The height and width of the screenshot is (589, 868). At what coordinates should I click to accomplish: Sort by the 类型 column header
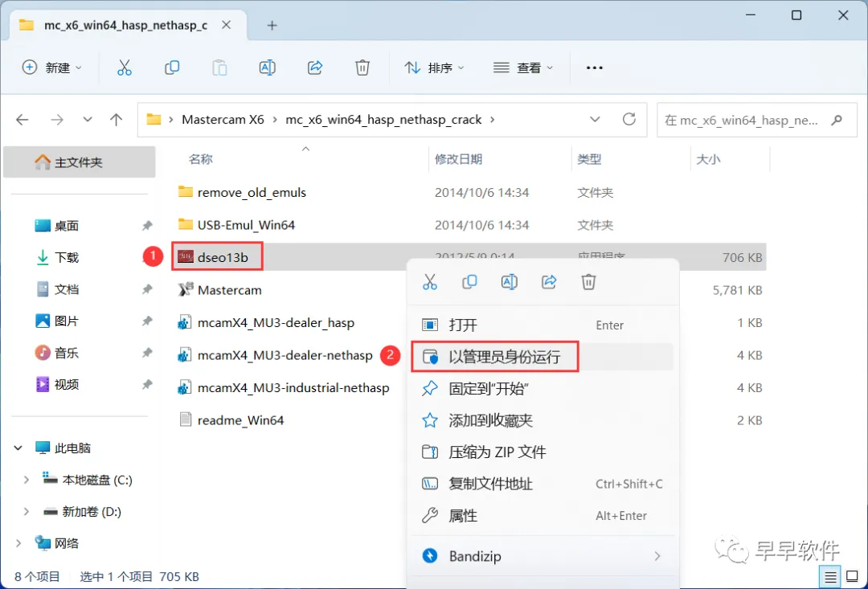589,159
